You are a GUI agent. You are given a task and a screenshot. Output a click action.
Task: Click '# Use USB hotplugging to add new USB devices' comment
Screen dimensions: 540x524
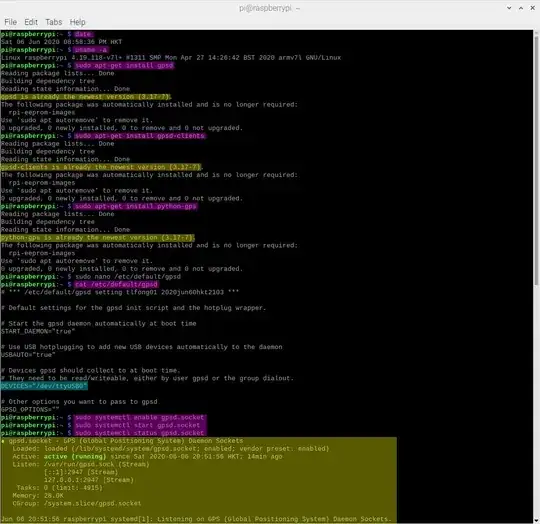142,347
